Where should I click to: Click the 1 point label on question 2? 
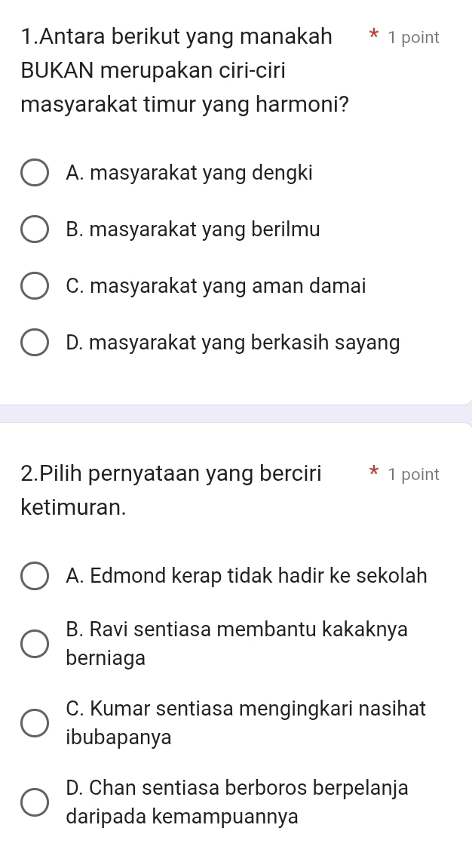pos(412,474)
